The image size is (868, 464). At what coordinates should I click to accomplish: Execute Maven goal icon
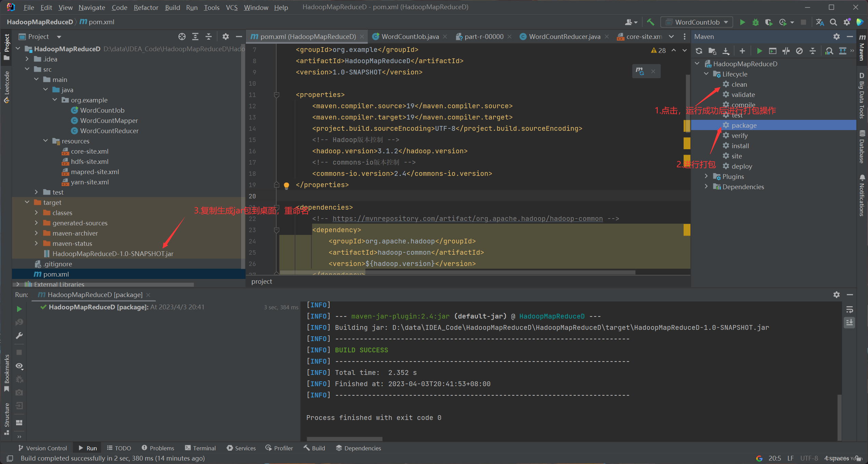pos(772,51)
